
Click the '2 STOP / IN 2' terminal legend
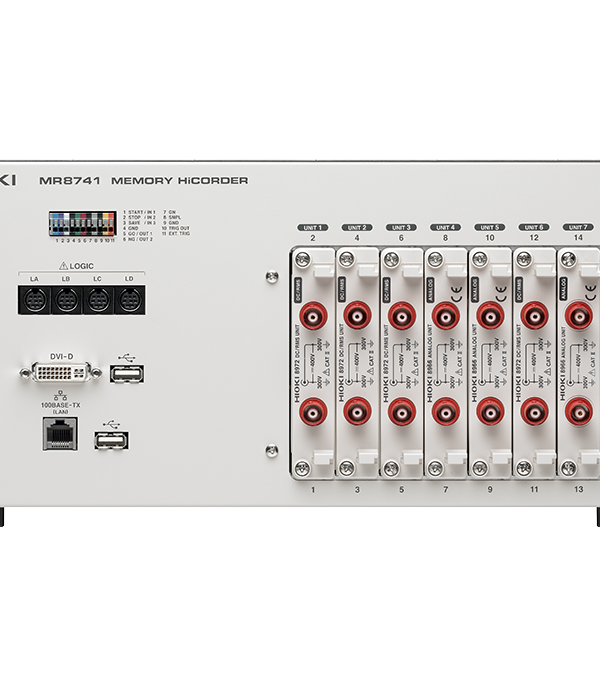(x=139, y=218)
